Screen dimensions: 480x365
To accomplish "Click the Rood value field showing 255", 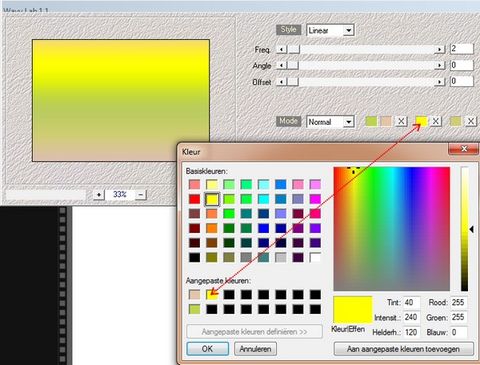I will [459, 303].
